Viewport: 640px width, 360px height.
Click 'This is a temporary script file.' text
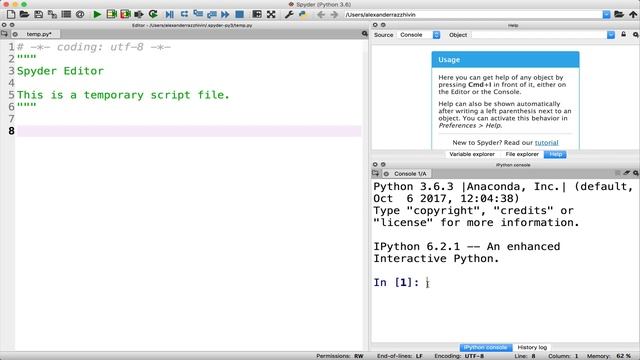click(x=123, y=95)
